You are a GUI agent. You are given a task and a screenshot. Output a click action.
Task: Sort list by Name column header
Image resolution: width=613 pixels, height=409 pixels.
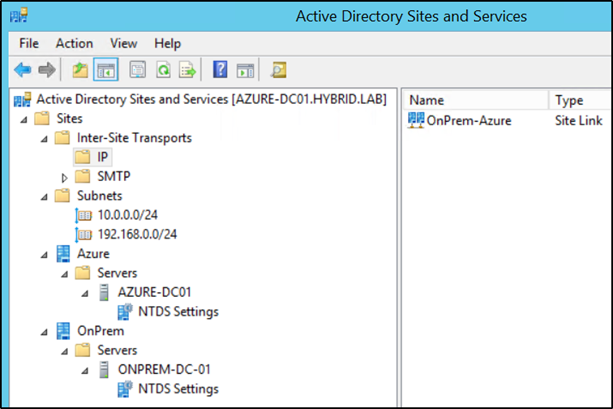click(x=475, y=100)
